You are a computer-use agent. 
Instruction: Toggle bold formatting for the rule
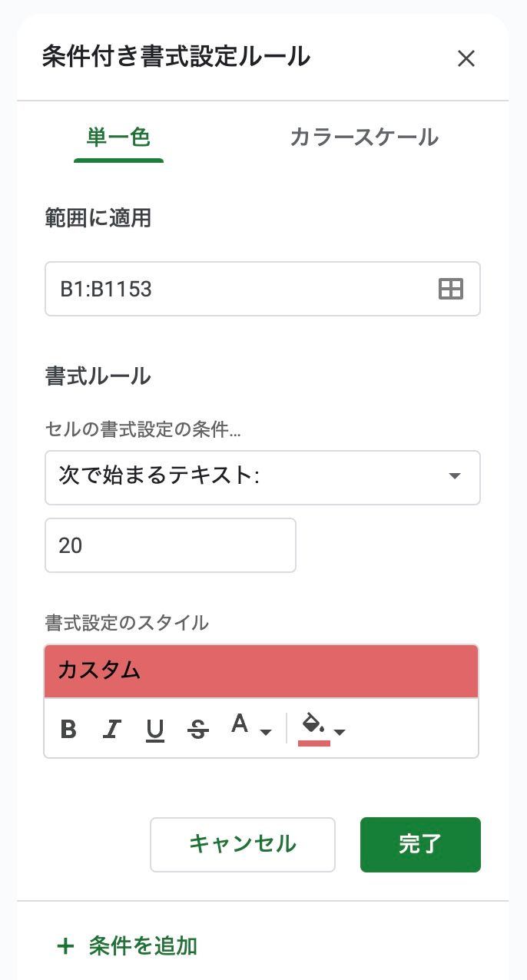(68, 730)
